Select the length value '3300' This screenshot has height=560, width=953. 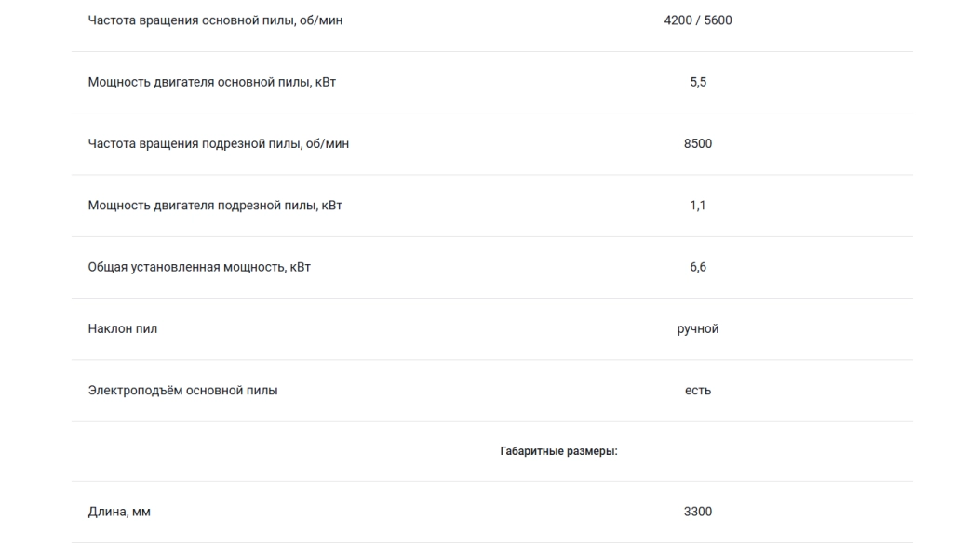click(698, 512)
